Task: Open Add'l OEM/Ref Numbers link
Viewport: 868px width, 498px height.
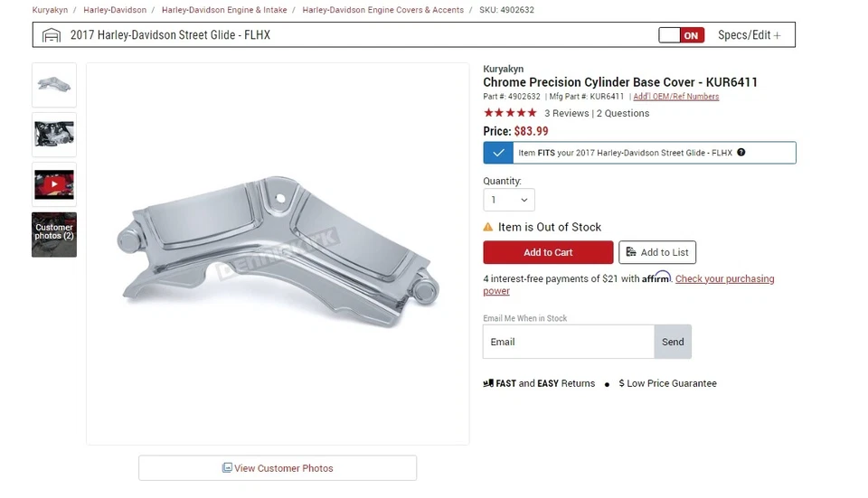Action: (676, 97)
